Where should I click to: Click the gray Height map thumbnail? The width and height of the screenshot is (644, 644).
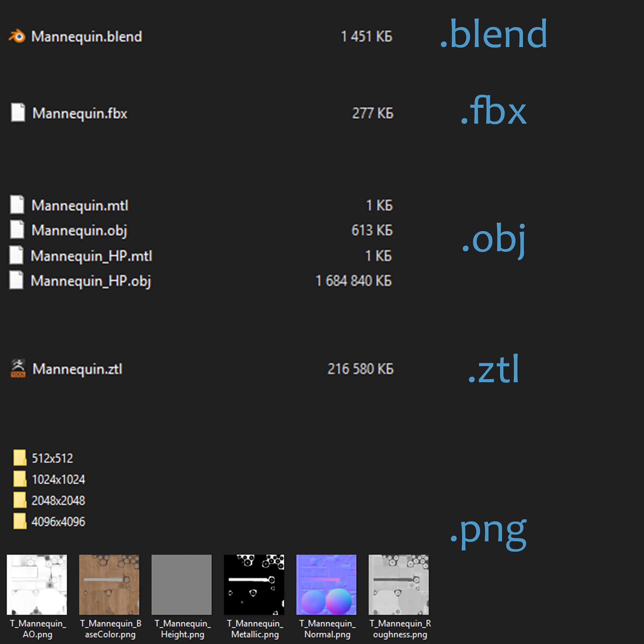click(x=181, y=585)
